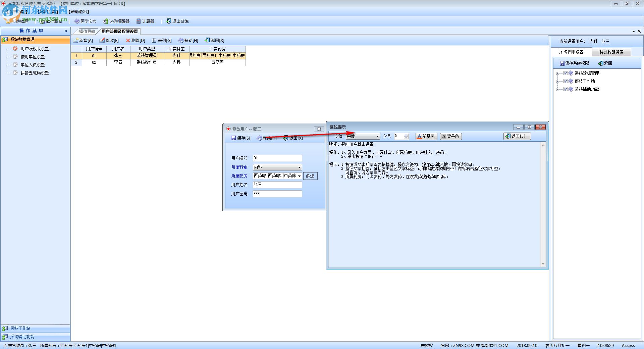The width and height of the screenshot is (644, 349).
Task: Open 表列[G] column settings
Action: coord(162,40)
